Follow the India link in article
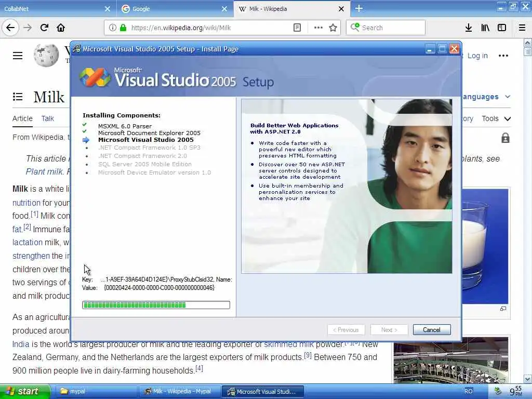Image resolution: width=532 pixels, height=399 pixels. (21, 344)
